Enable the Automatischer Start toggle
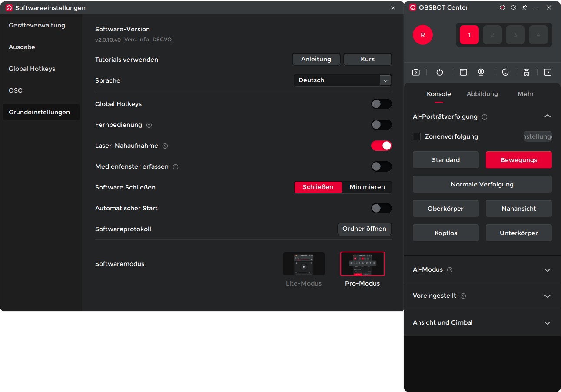Viewport: 561px width, 392px height. 381,208
